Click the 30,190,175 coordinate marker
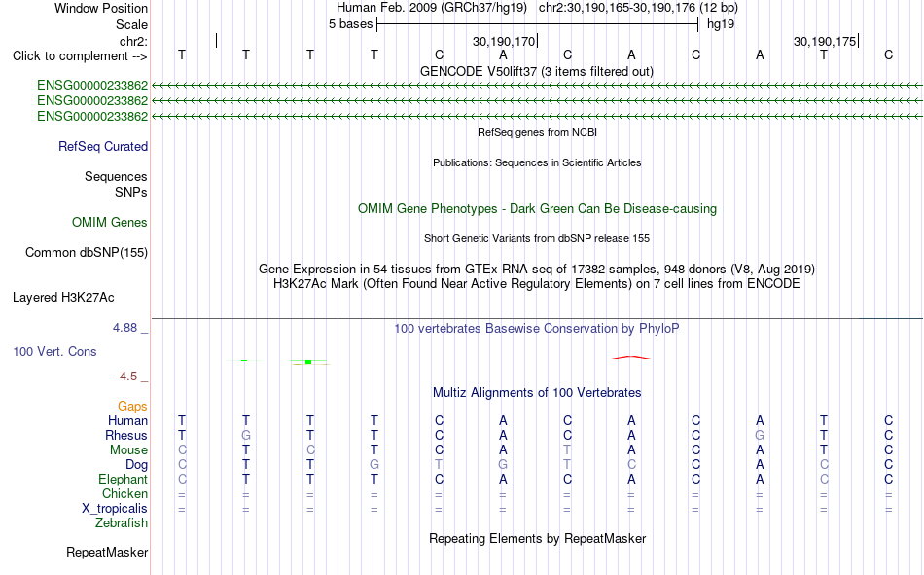This screenshot has height=575, width=924. pos(825,41)
